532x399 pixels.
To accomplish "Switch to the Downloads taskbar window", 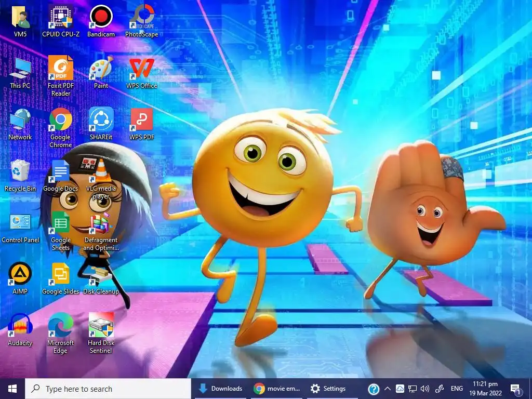I will (220, 389).
